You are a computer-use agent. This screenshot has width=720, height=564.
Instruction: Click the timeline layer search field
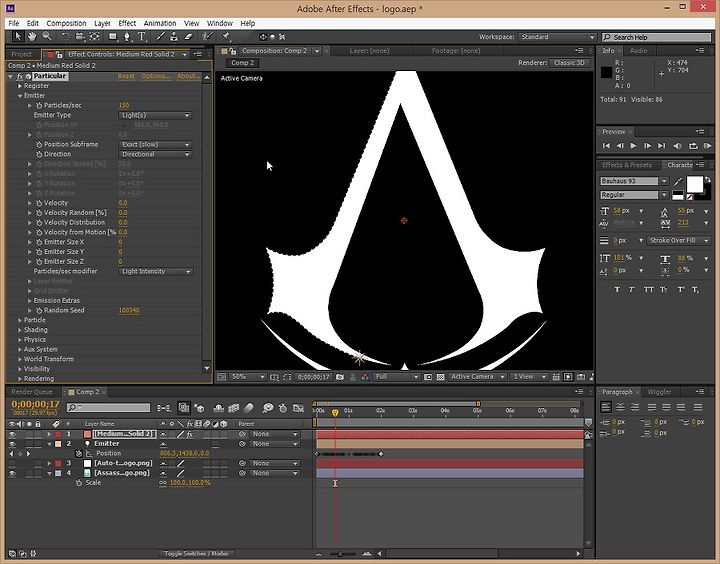coord(108,408)
